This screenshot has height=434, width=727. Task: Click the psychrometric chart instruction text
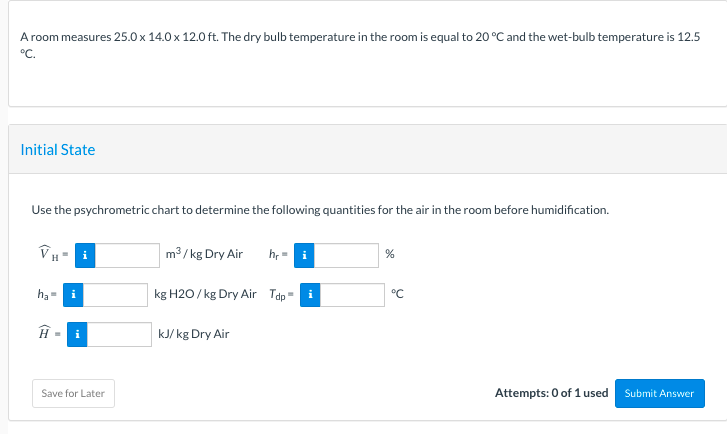tap(320, 210)
